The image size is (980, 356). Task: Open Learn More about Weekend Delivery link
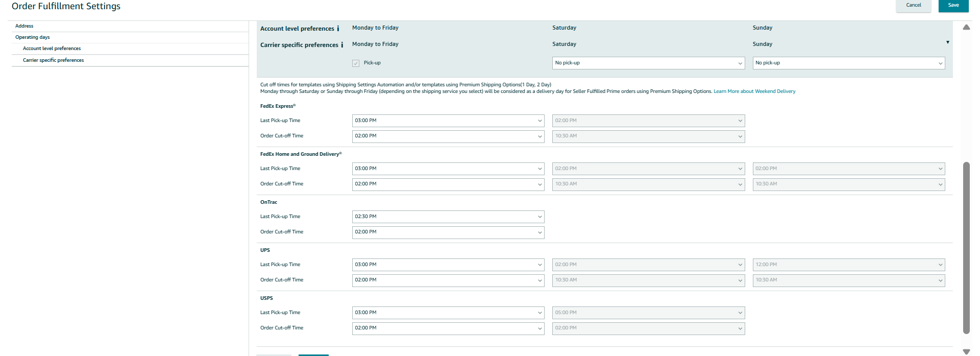754,91
